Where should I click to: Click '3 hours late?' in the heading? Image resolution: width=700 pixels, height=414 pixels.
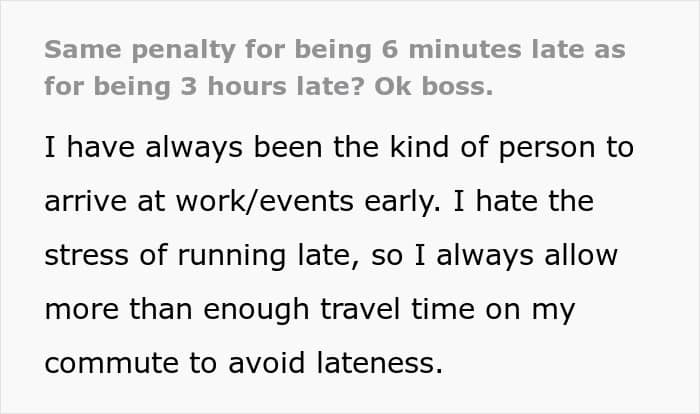(272, 86)
